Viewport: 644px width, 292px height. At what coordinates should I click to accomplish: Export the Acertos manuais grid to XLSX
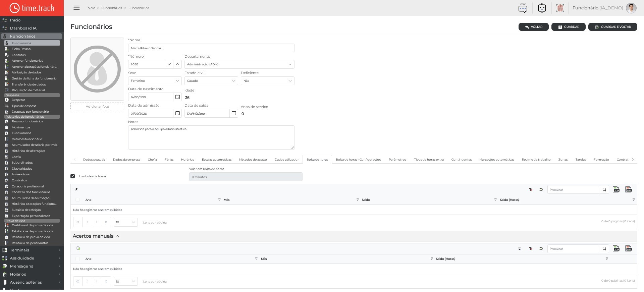point(616,248)
